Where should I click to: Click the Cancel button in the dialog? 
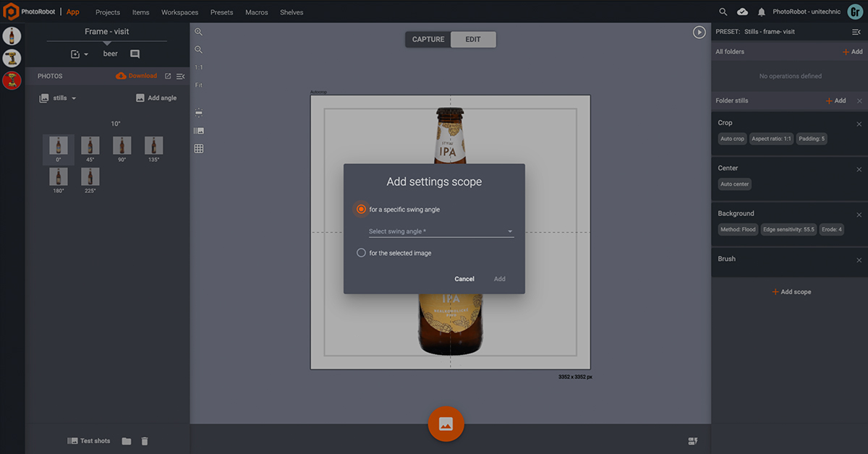click(x=464, y=279)
